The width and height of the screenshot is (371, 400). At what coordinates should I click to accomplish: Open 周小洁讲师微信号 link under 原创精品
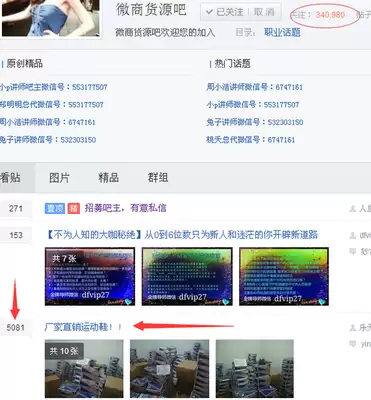pyautogui.click(x=48, y=122)
